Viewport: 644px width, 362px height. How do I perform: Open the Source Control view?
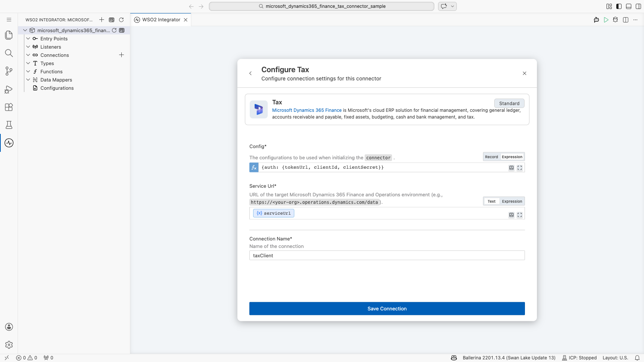pos(9,71)
